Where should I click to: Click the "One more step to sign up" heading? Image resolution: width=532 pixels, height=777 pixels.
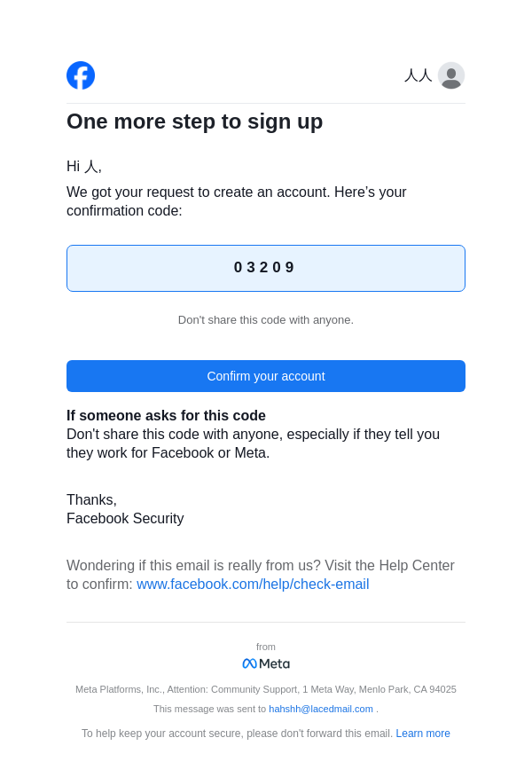tap(195, 122)
